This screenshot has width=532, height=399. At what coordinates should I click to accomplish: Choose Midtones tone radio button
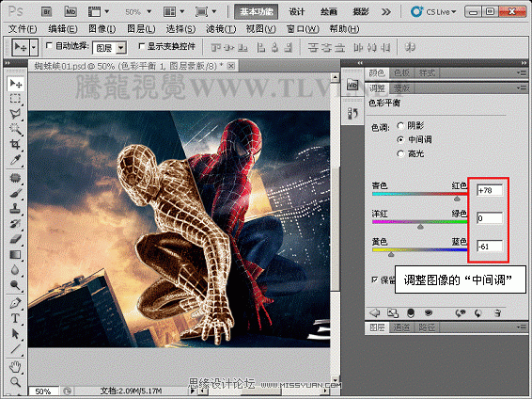(400, 139)
